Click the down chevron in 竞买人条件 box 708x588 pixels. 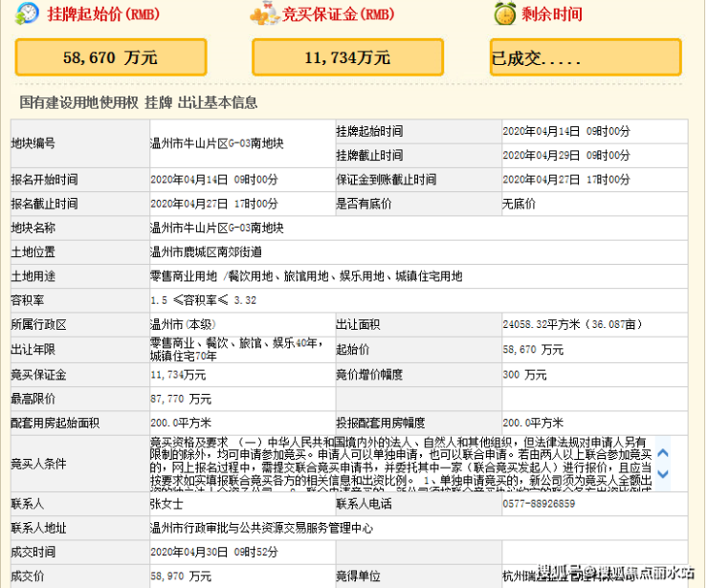click(662, 474)
